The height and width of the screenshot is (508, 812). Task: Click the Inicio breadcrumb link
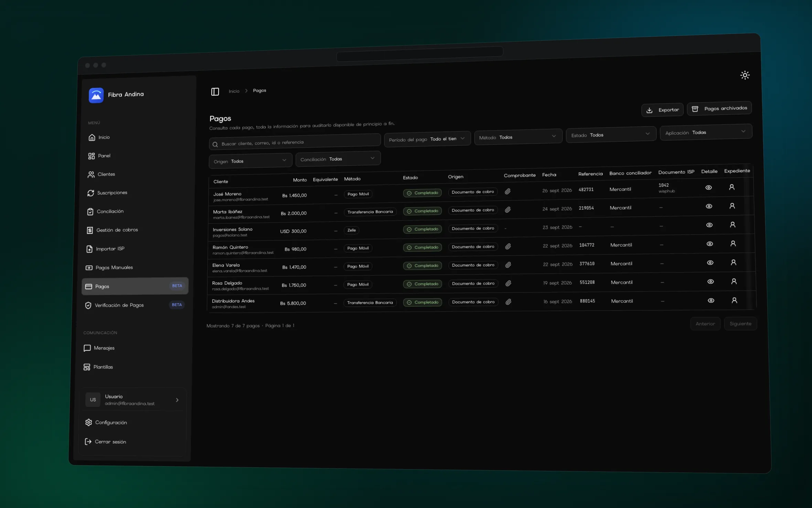234,91
